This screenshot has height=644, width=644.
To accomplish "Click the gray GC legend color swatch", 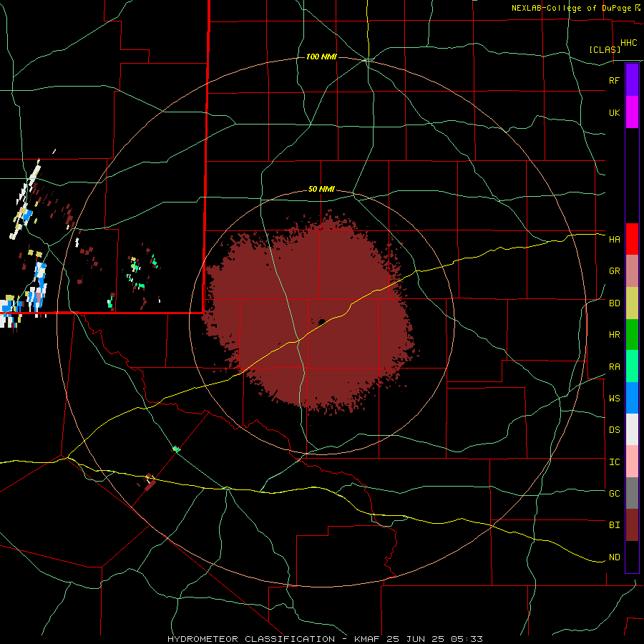I will click(x=632, y=493).
